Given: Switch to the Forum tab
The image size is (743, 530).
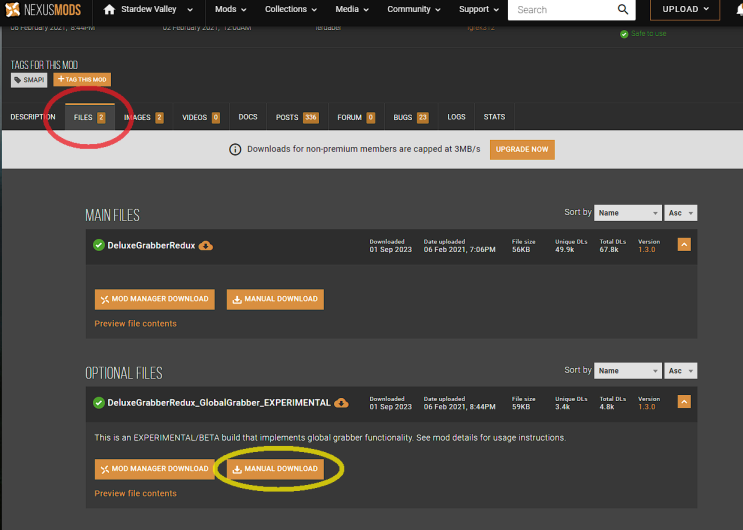Looking at the screenshot, I should click(x=356, y=117).
